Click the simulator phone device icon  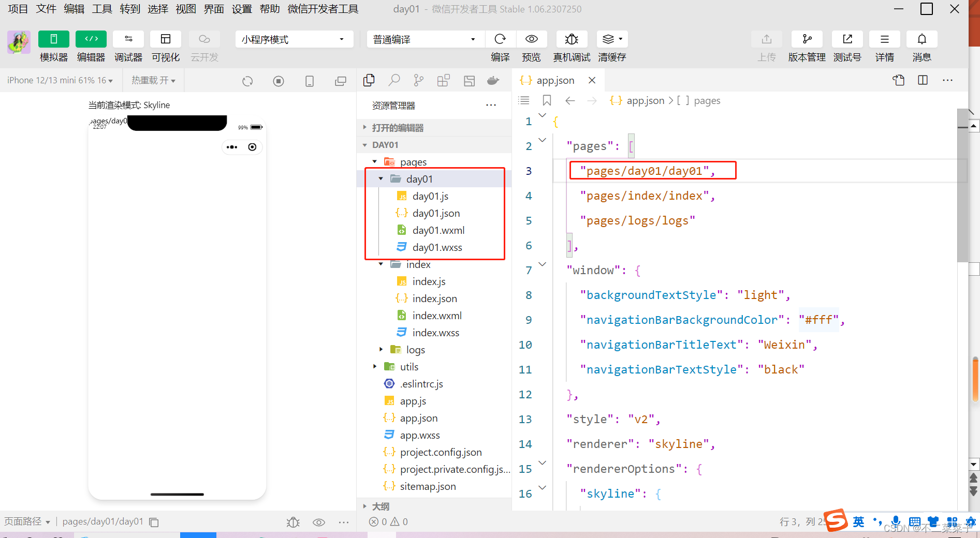310,81
